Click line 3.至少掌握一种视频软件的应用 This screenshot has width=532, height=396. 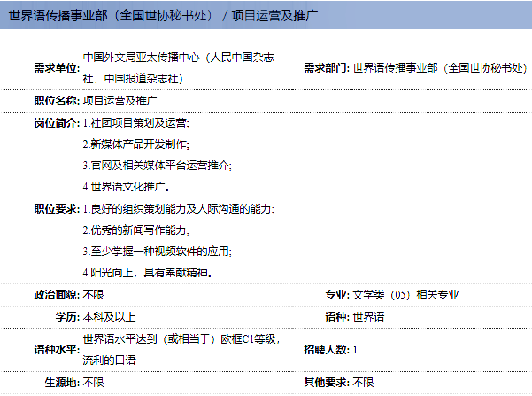click(158, 252)
